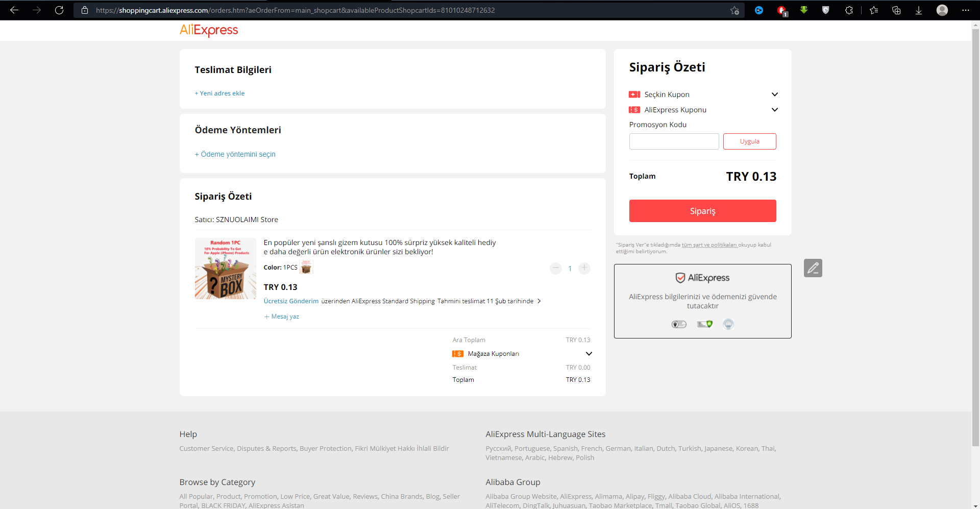
Task: Click the AliExpress logo
Action: click(x=209, y=30)
